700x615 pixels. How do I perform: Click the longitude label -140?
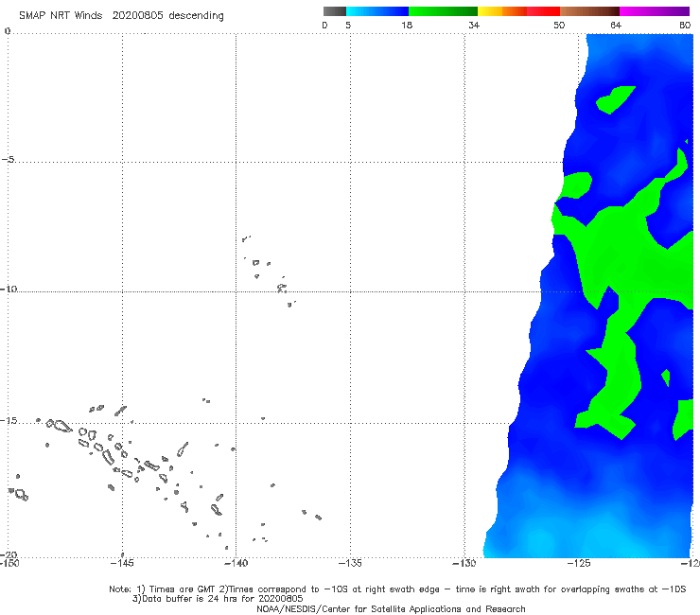coord(236,564)
